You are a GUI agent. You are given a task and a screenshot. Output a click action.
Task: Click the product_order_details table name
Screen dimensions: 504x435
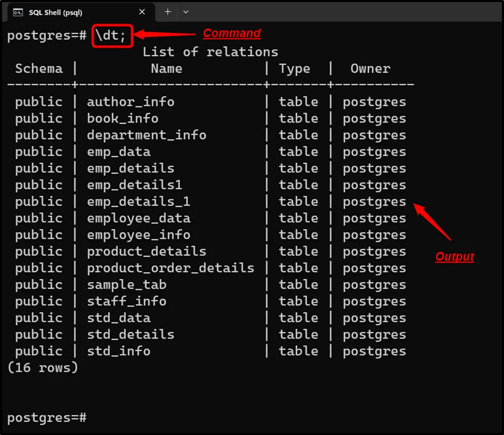coord(170,268)
